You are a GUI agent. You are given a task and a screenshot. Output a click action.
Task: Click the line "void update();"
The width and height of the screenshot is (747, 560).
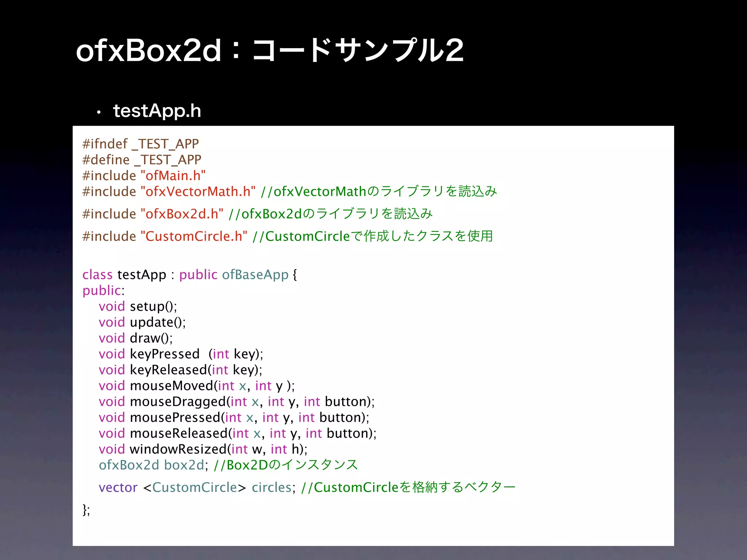tap(142, 322)
